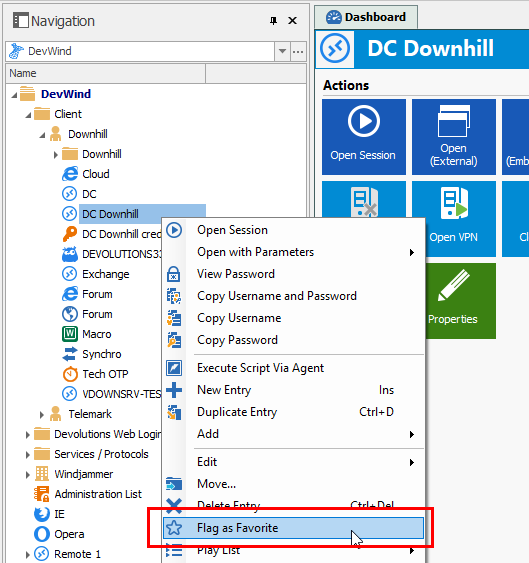This screenshot has width=529, height=563.
Task: Collapse the Client folder node
Action: pos(28,115)
